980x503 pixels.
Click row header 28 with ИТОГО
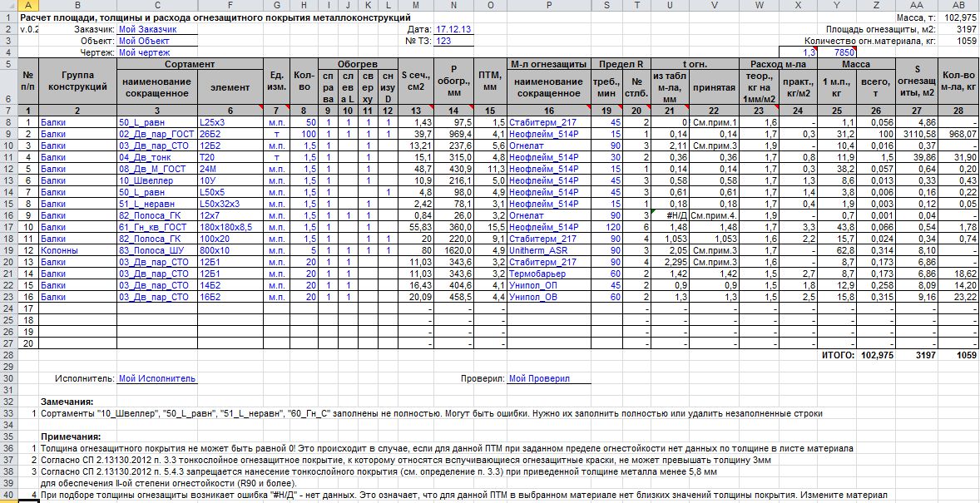[8, 354]
